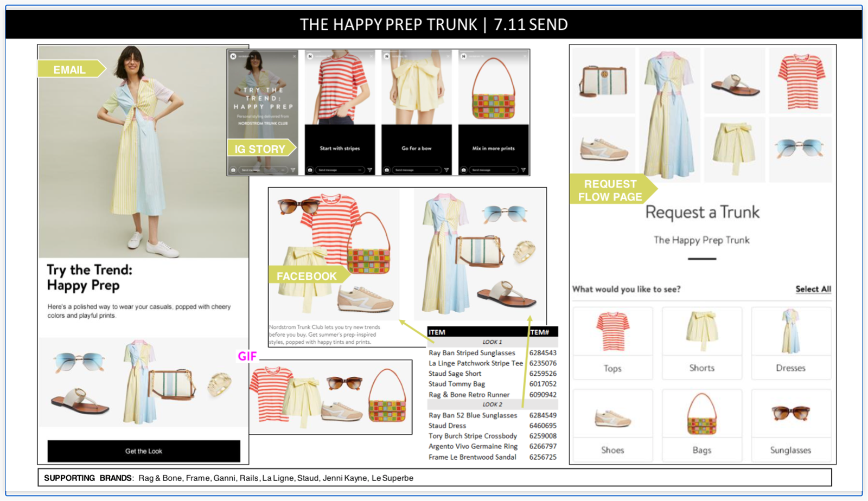
Task: Click the camera icon in the 'Go for a bow' story
Action: click(x=387, y=170)
